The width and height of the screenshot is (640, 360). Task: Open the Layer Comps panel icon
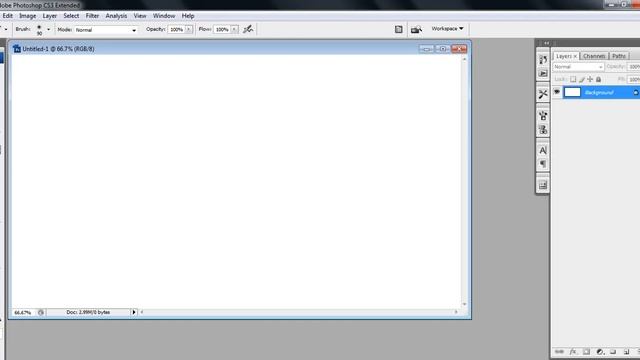tap(542, 185)
